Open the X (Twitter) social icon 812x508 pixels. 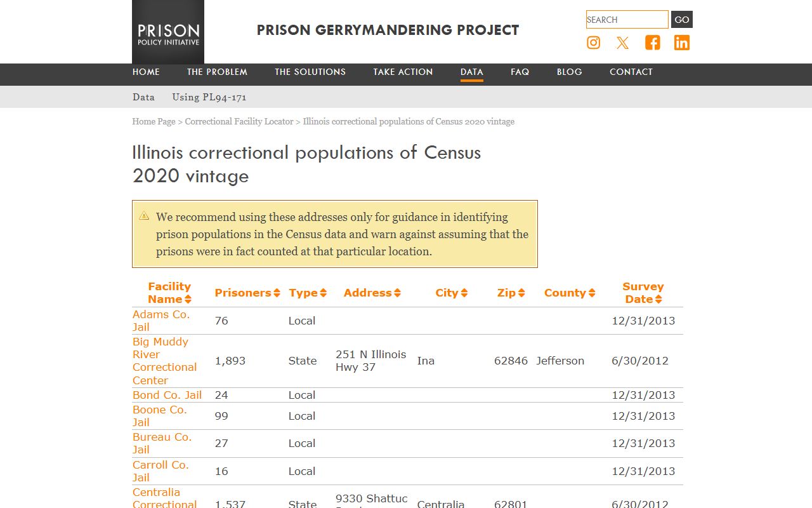pos(623,43)
